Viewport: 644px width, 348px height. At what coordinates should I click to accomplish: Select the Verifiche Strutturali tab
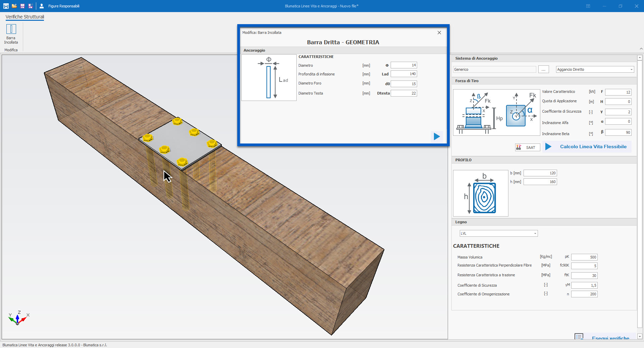coord(25,17)
